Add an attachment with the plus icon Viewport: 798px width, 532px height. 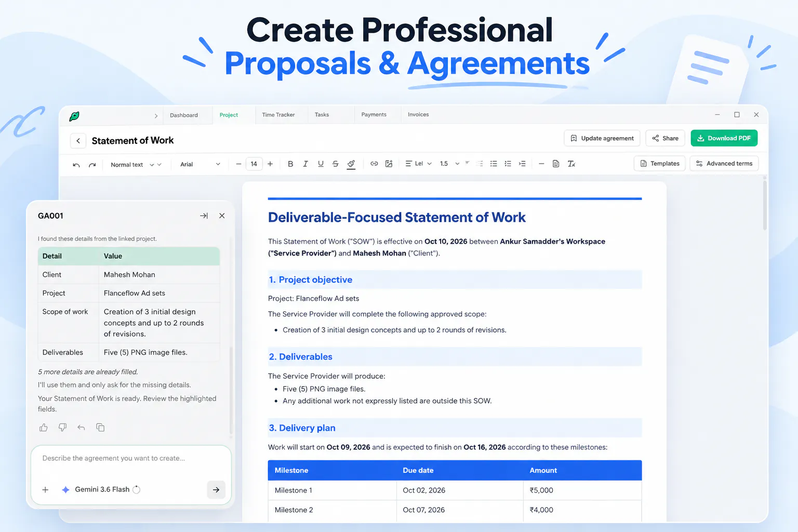[45, 489]
